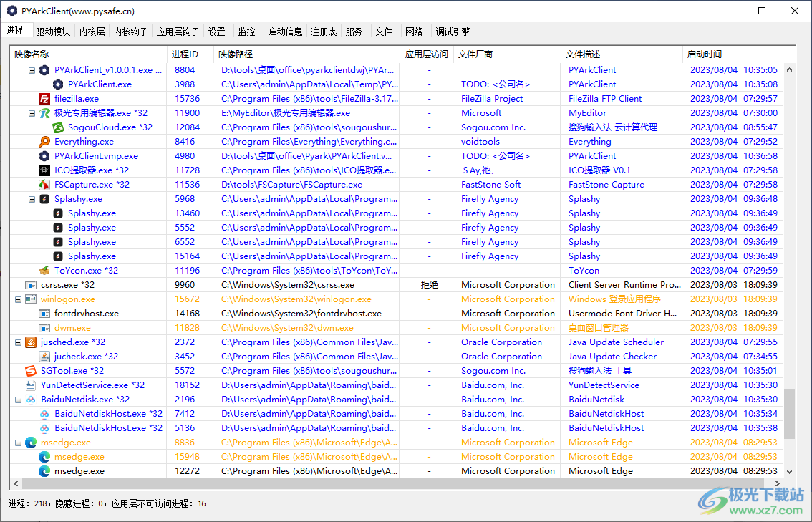Collapse the winlogon.exe process tree
Screen dimensions: 812x522
click(x=18, y=299)
